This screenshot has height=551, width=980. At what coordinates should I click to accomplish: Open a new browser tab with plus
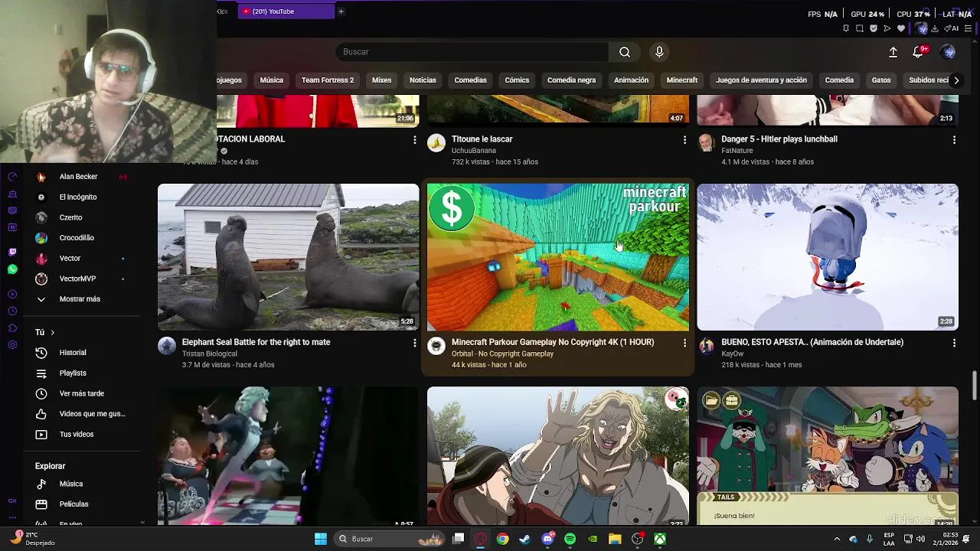tap(341, 11)
